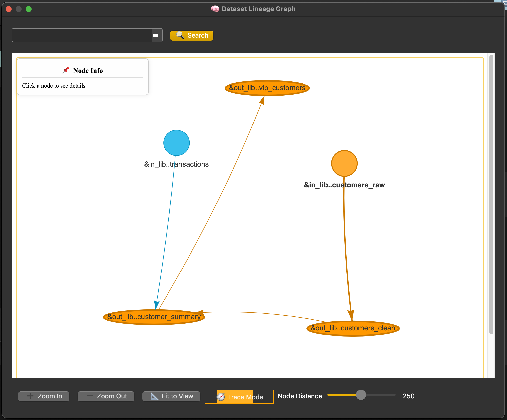Click the pin icon in the Node Info panel
The image size is (507, 420).
coord(66,70)
